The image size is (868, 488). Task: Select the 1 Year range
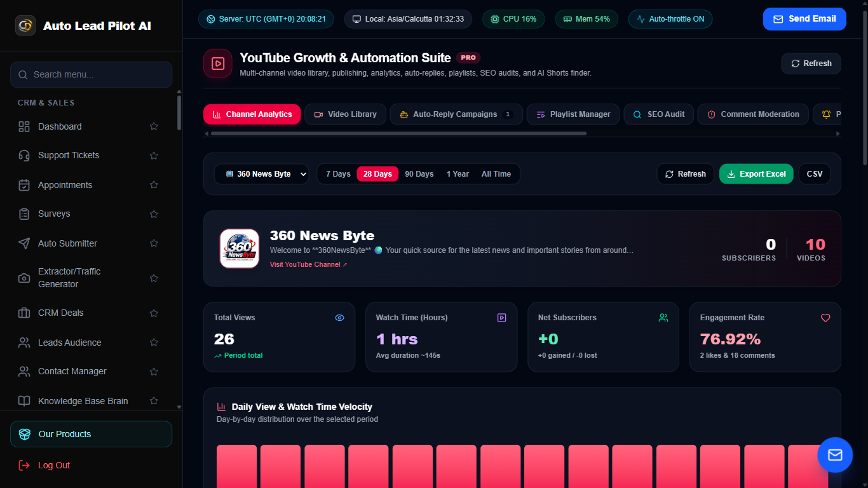click(458, 174)
